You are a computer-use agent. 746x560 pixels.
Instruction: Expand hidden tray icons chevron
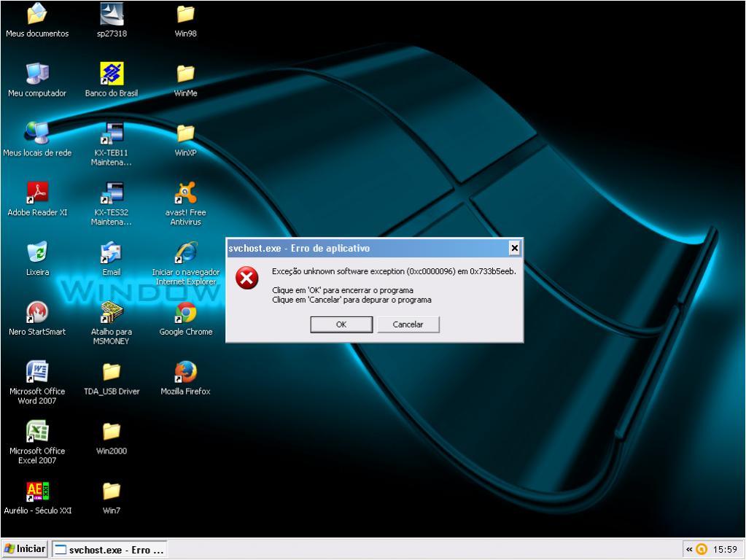point(689,549)
